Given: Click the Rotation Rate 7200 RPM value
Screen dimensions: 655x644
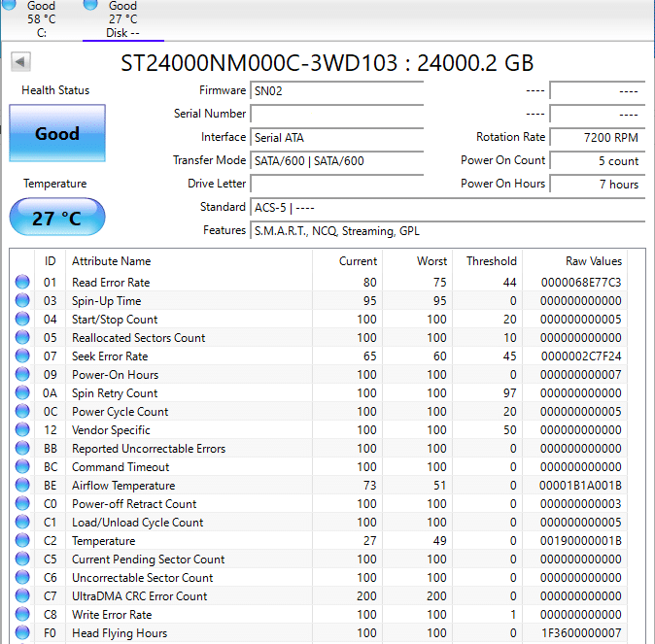Looking at the screenshot, I should pos(598,137).
